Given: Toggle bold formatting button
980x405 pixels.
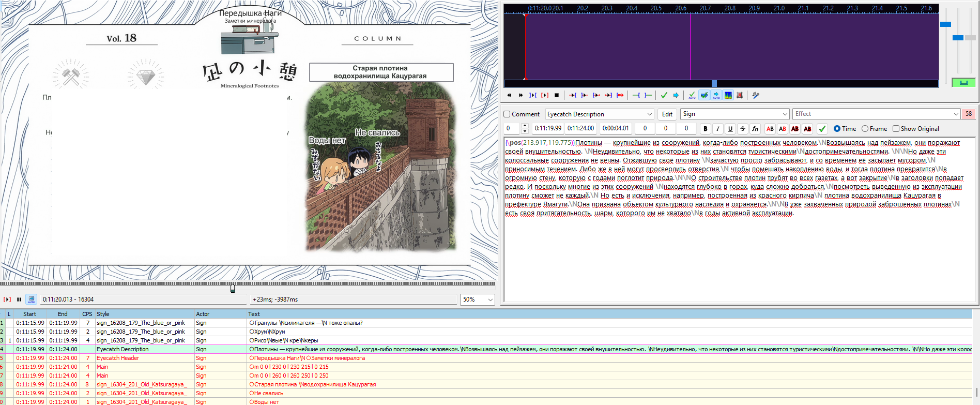Looking at the screenshot, I should click(x=706, y=129).
